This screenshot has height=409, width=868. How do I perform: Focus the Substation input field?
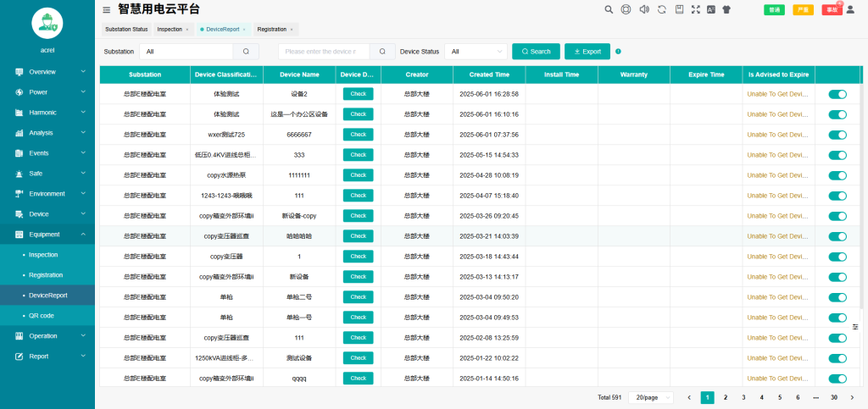click(x=186, y=52)
